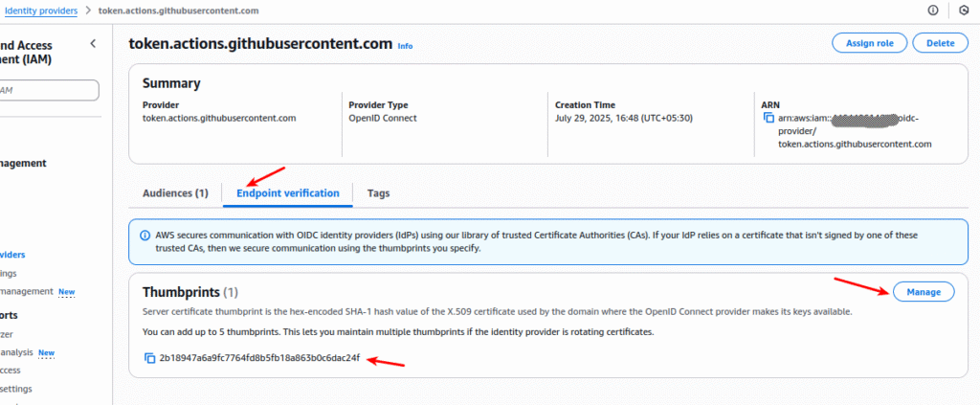980x405 pixels.
Task: Click the info icon in the blue notice
Action: (x=145, y=236)
